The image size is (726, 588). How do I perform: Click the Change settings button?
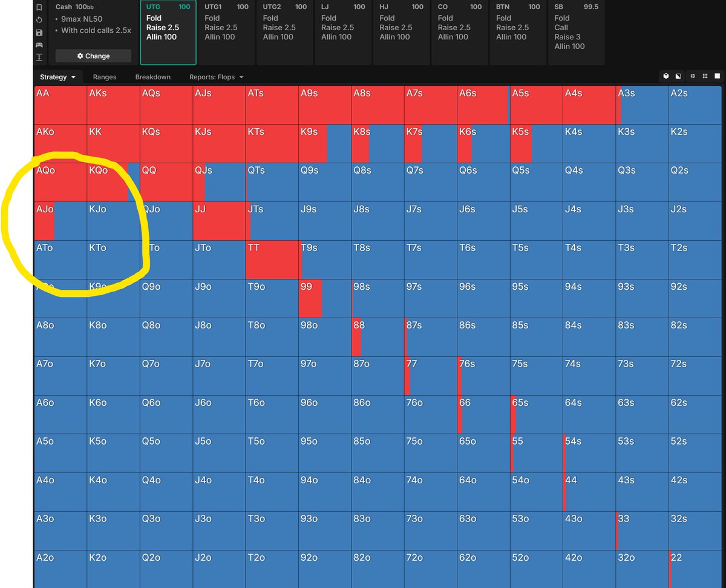tap(93, 56)
